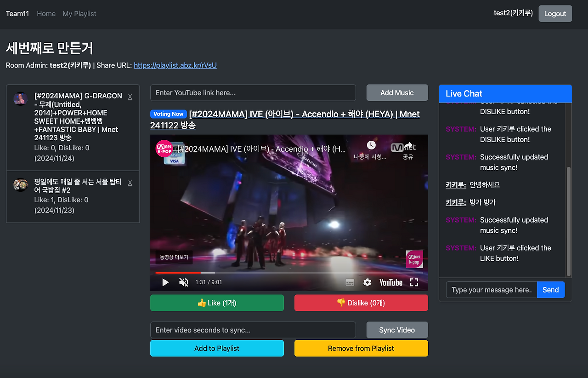Click the Sync Video button
Image resolution: width=588 pixels, height=378 pixels.
397,330
